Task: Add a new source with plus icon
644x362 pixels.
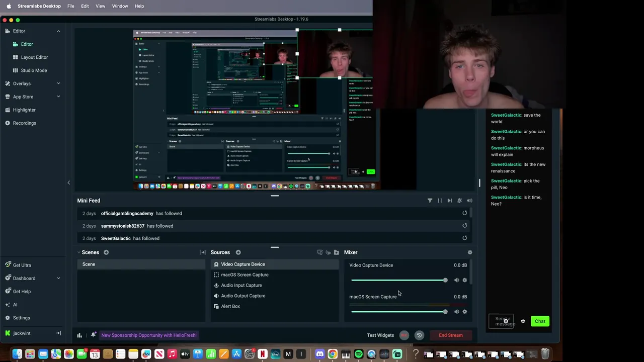Action: (x=238, y=252)
